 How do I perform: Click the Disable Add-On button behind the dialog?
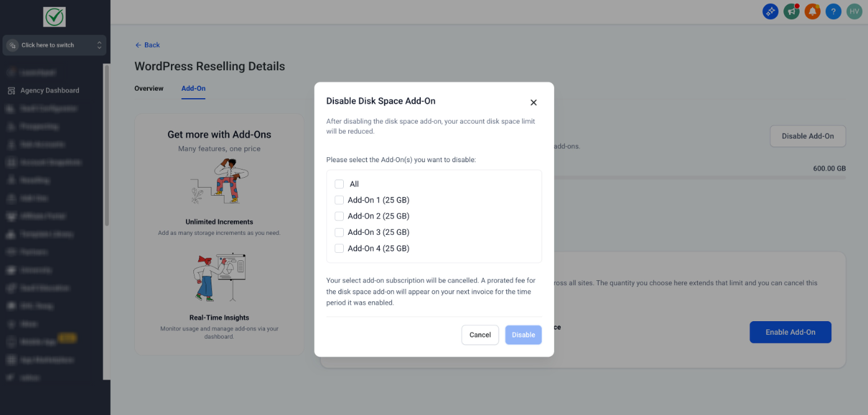808,136
